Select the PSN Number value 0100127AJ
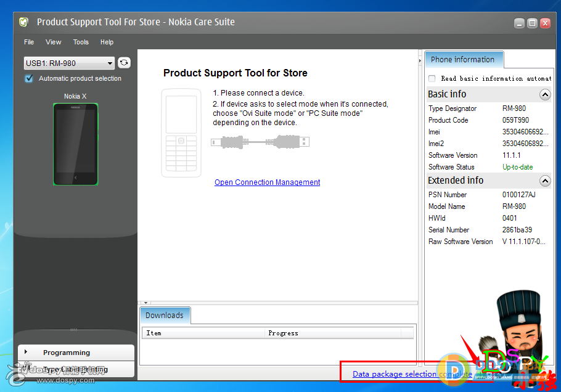Screen dimensions: 561x392 tap(519, 195)
